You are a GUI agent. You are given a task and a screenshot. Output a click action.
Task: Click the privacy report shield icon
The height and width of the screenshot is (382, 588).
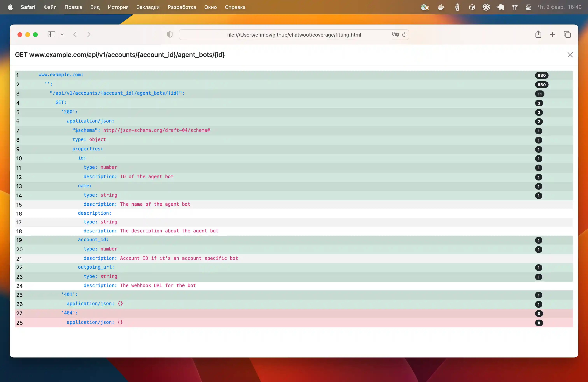pyautogui.click(x=170, y=35)
